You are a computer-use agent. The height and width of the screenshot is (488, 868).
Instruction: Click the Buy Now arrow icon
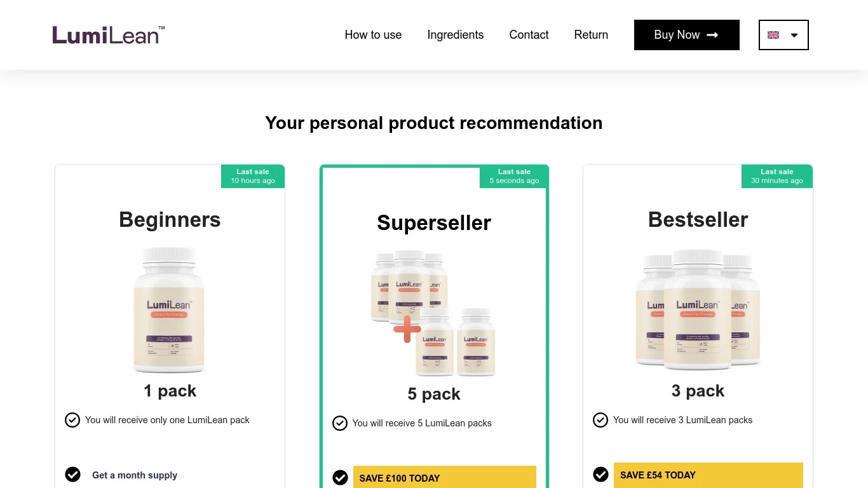click(712, 35)
